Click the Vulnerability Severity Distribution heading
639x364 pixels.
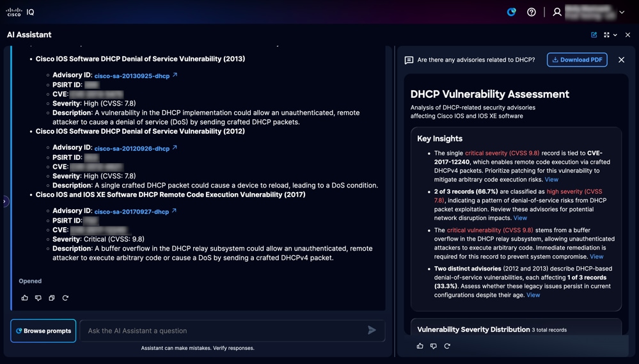pyautogui.click(x=473, y=329)
